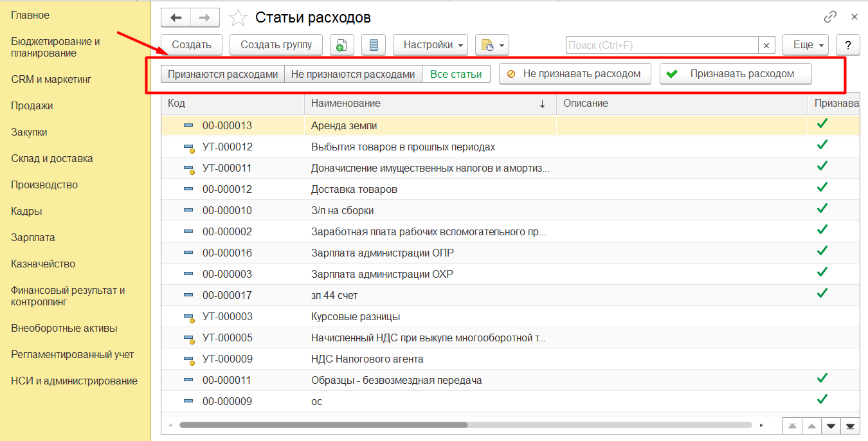Viewport: 868px width, 441px height.
Task: Click green check for Доставка товаров row
Action: pyautogui.click(x=822, y=187)
